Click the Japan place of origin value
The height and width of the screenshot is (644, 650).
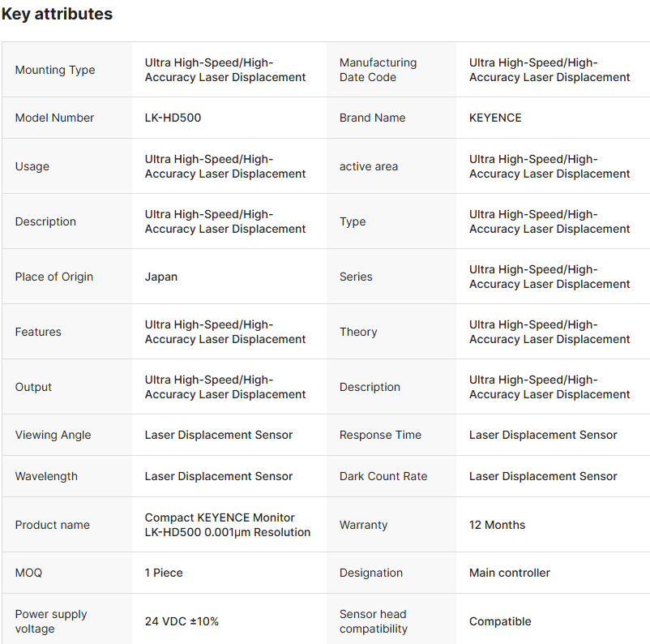161,277
